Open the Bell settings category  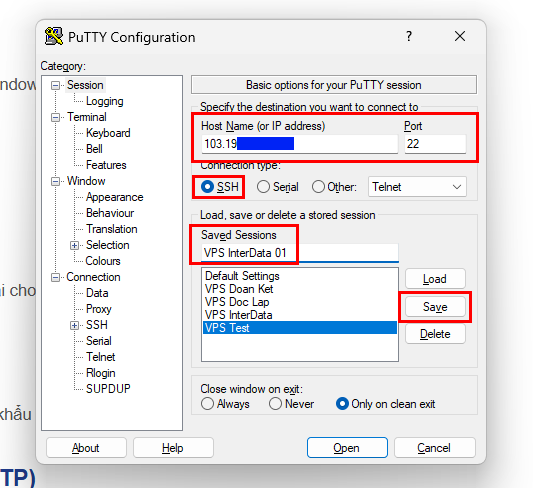coord(94,149)
